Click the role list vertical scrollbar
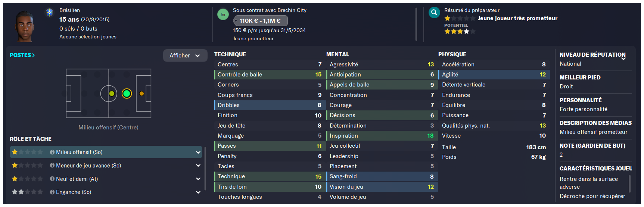The height and width of the screenshot is (207, 644). (205, 169)
